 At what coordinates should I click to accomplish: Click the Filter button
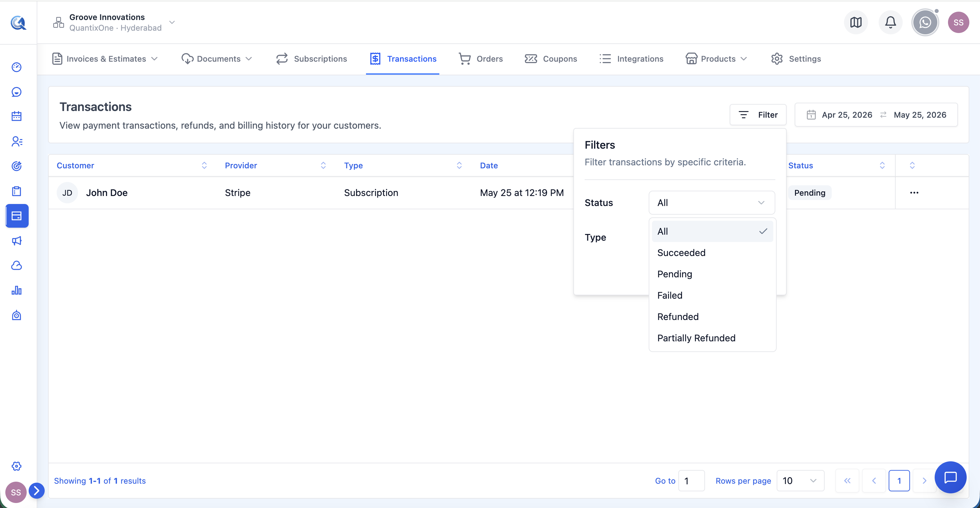[757, 115]
